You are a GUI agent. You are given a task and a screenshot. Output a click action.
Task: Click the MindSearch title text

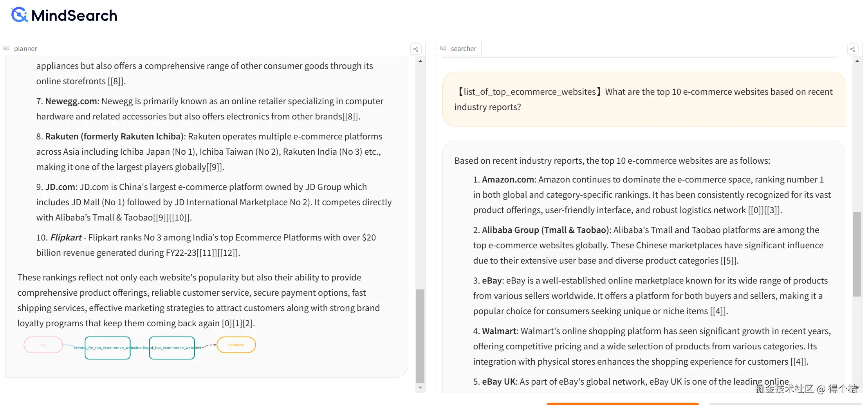point(74,16)
